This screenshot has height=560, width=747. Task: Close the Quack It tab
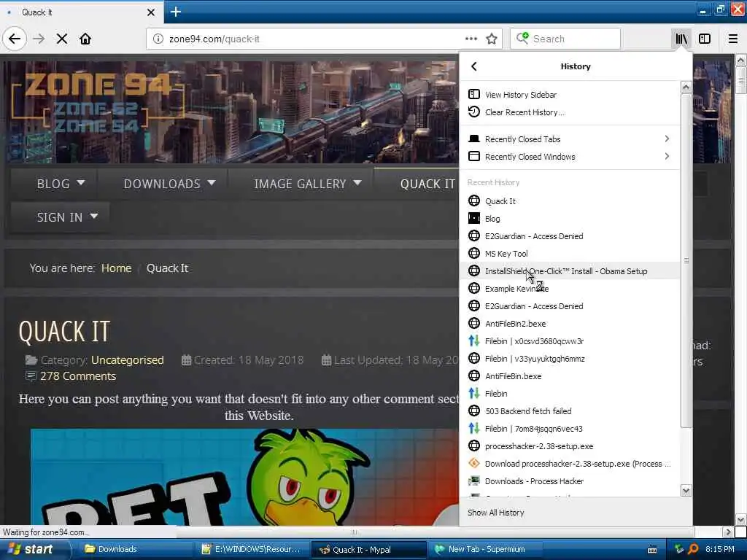[150, 12]
